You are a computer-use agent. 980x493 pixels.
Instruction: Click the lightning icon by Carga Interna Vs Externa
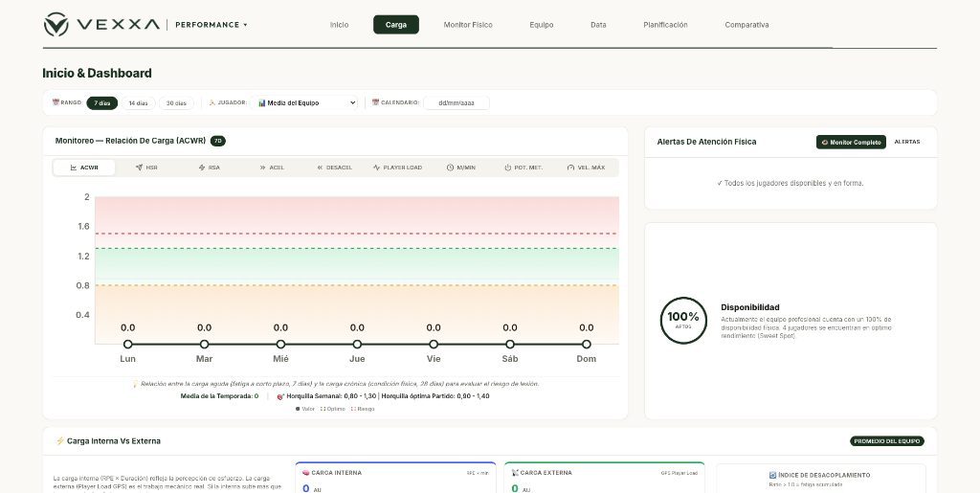(x=60, y=441)
